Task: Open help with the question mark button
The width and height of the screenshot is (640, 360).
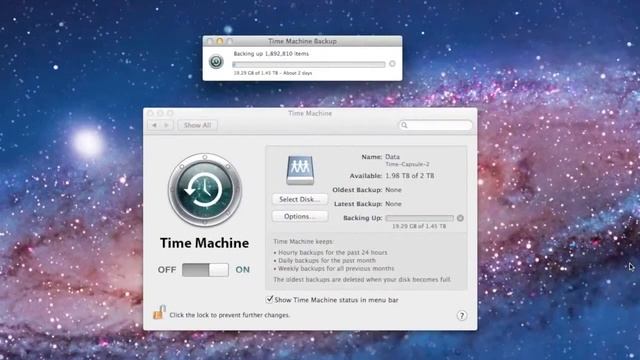Action: coord(462,316)
